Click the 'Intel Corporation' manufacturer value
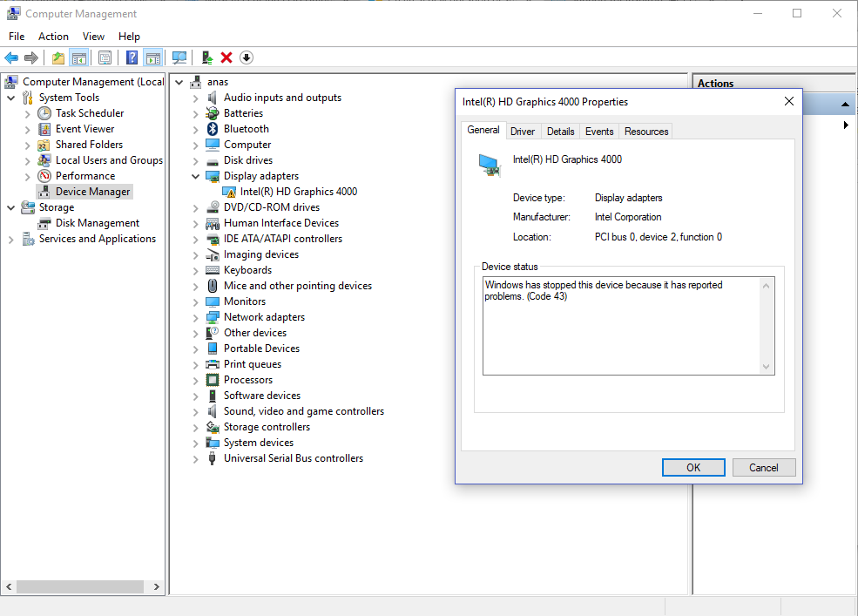858x616 pixels. click(628, 217)
